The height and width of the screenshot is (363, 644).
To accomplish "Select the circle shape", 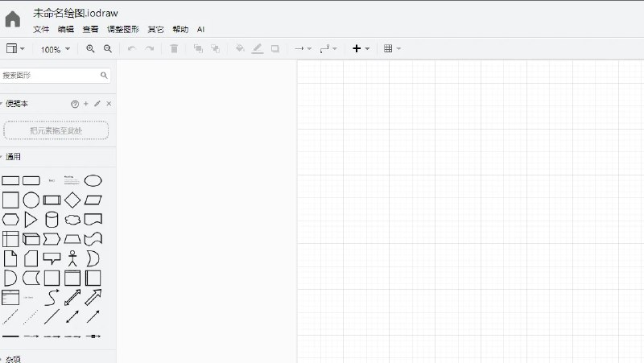I will [x=31, y=200].
